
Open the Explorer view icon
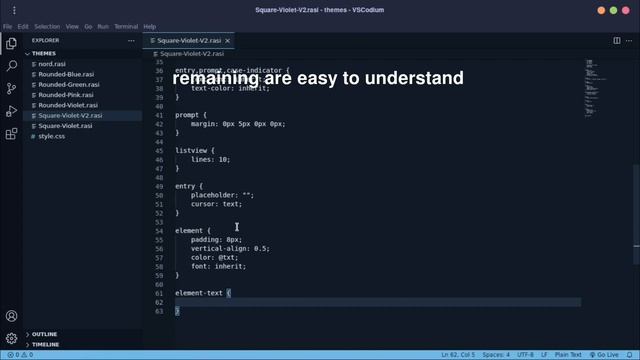[11, 43]
